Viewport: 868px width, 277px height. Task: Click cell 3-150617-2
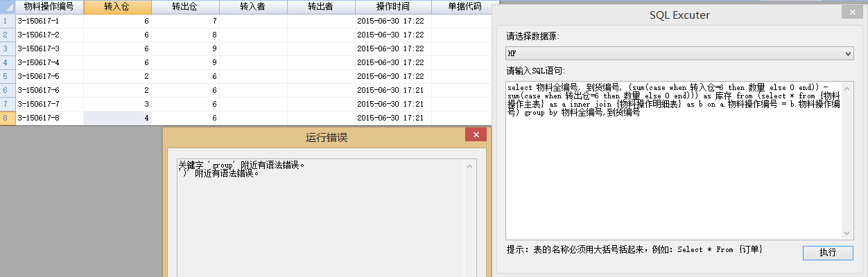pyautogui.click(x=49, y=35)
